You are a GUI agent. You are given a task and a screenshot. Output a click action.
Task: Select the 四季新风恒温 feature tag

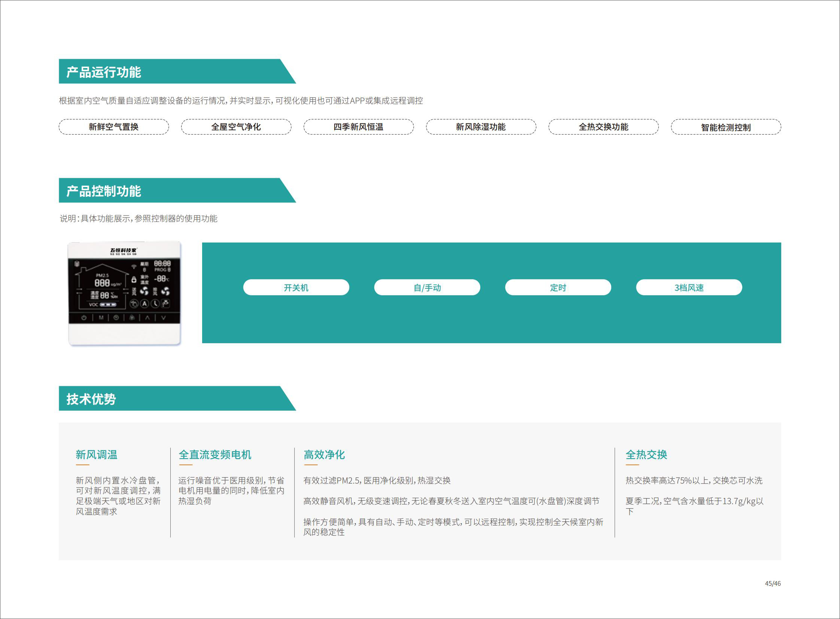[x=359, y=127]
